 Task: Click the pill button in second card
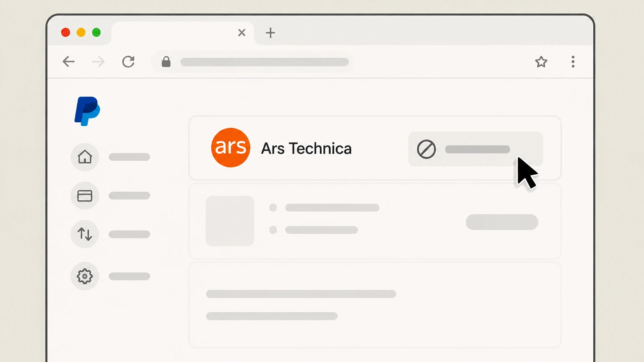pos(502,222)
